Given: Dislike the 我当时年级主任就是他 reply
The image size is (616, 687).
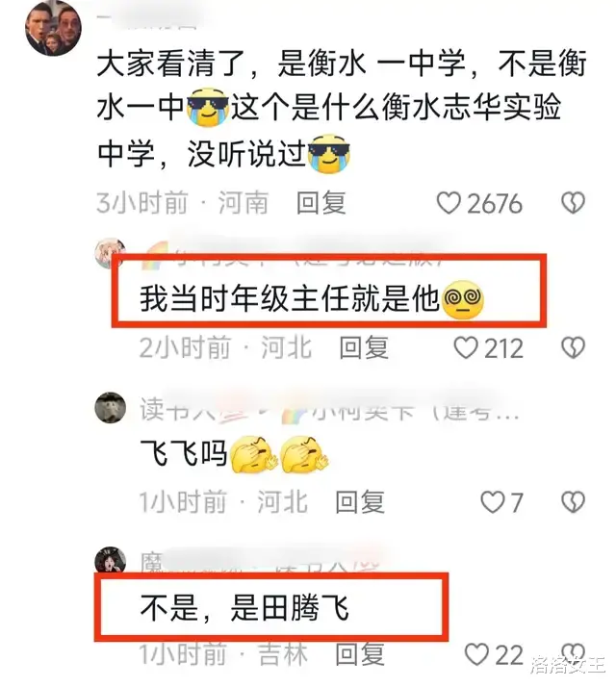Looking at the screenshot, I should click(573, 348).
